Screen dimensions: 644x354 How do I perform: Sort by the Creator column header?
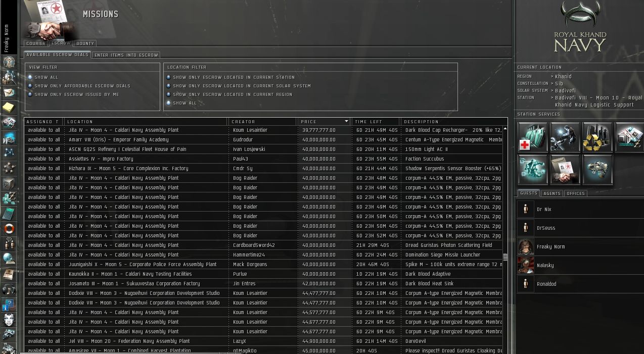(x=263, y=122)
